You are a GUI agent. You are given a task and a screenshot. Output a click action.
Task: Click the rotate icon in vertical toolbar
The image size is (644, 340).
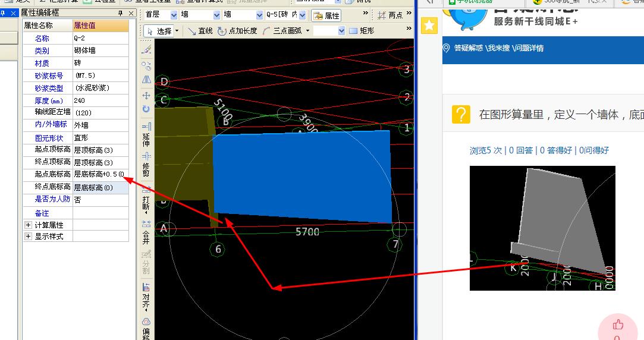point(146,109)
